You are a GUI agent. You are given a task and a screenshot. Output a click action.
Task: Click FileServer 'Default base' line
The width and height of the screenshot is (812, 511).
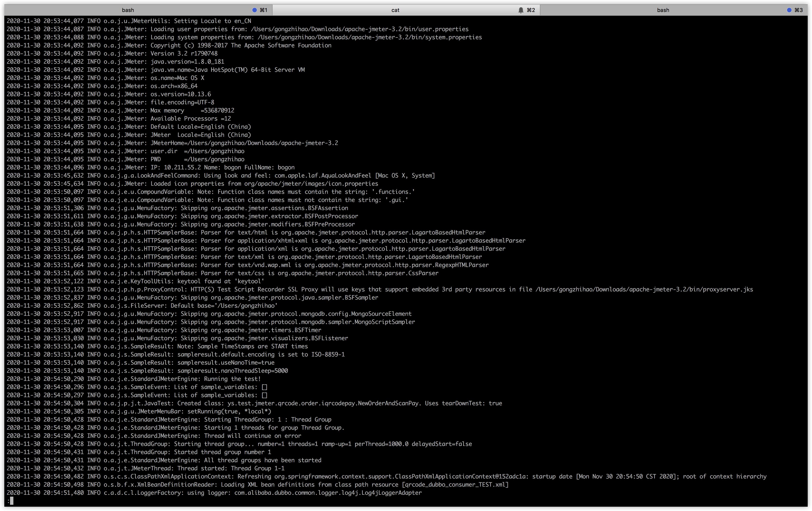pyautogui.click(x=142, y=305)
